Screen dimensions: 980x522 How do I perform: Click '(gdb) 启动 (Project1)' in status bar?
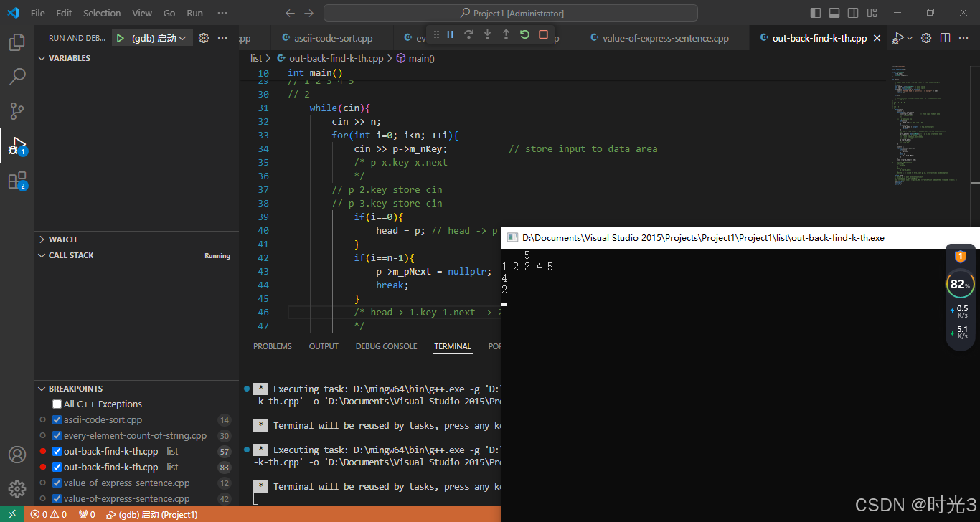tap(152, 514)
